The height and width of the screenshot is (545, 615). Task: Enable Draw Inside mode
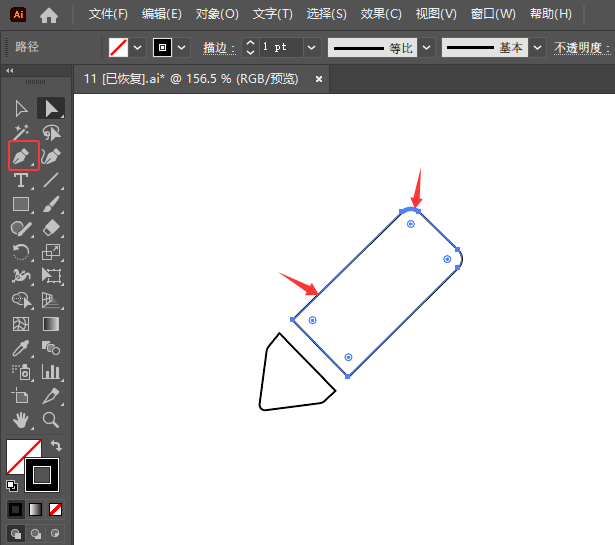pos(55,534)
